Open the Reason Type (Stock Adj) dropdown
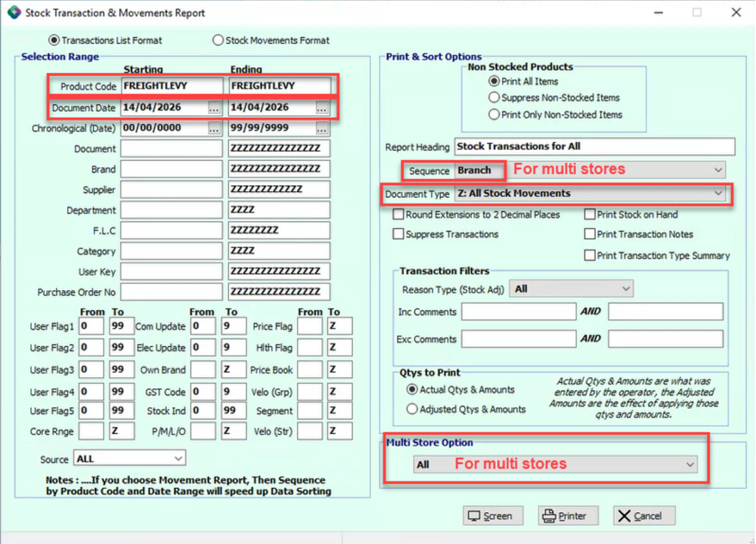 pos(627,289)
